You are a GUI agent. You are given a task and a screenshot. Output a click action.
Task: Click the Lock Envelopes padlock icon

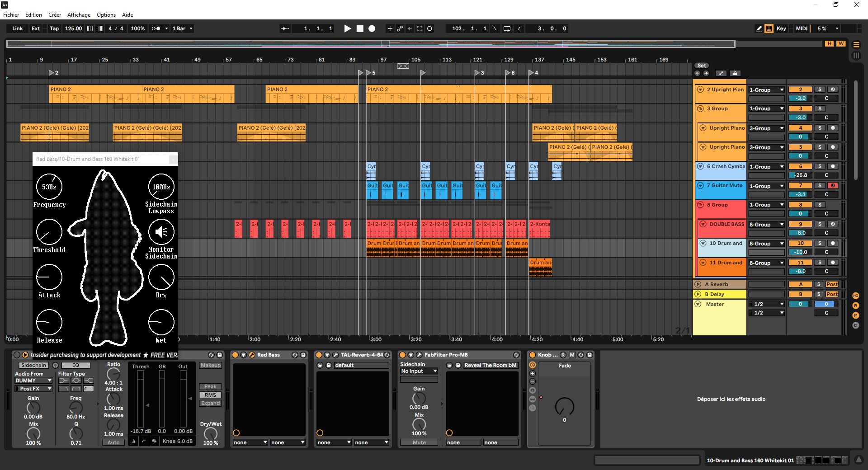tap(735, 73)
